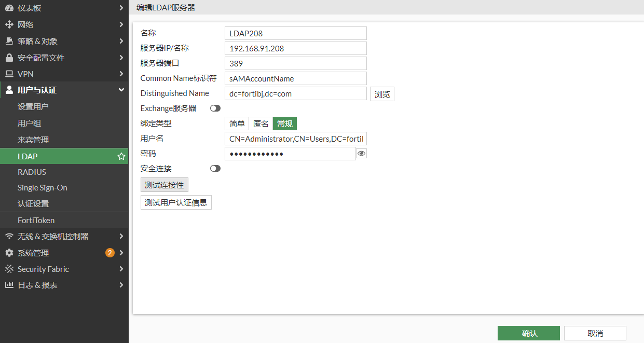Open the RADIUS menu item
The height and width of the screenshot is (343, 644).
point(32,172)
